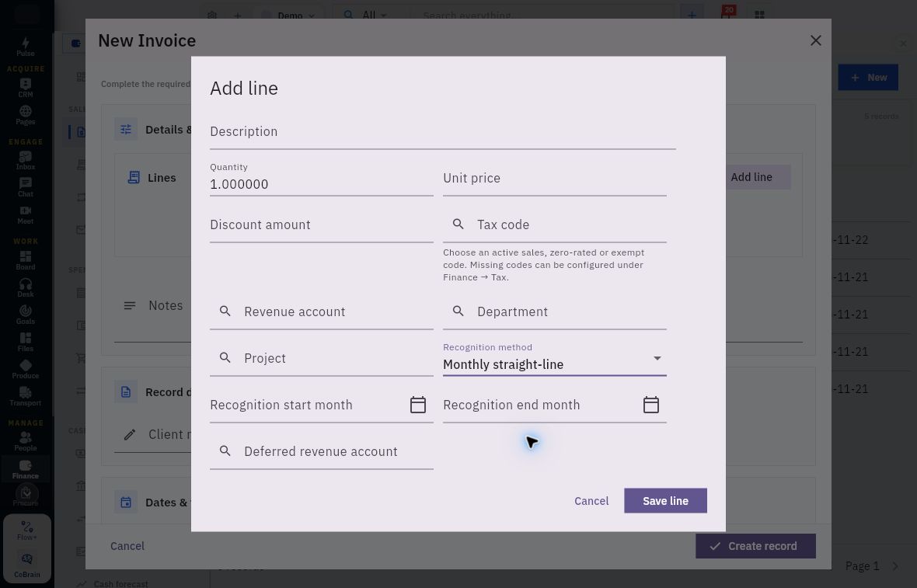Open Recognition end month calendar picker
The image size is (917, 588).
pos(651,405)
